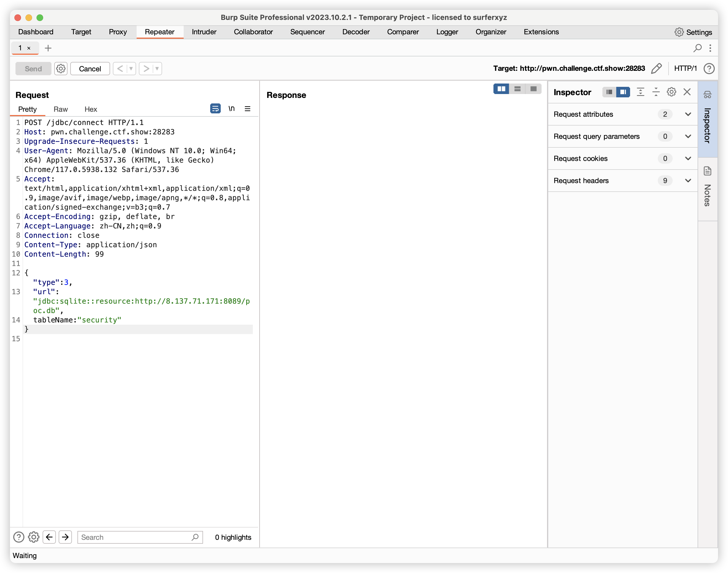Focus the request Search field
Viewport: 728px width, 573px height.
point(140,537)
